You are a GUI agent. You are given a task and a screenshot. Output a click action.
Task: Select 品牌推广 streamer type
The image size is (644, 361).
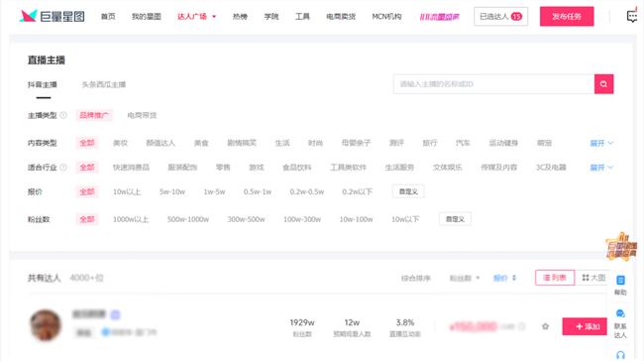94,115
